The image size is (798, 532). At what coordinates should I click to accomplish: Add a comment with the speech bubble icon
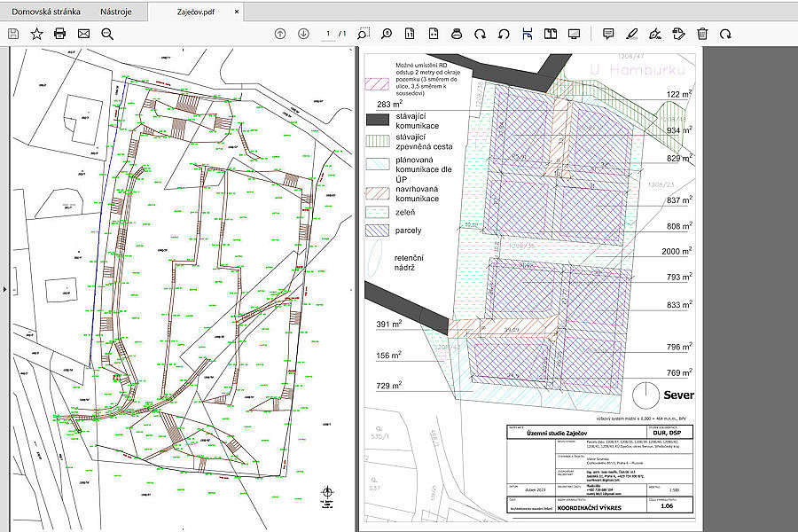[608, 34]
